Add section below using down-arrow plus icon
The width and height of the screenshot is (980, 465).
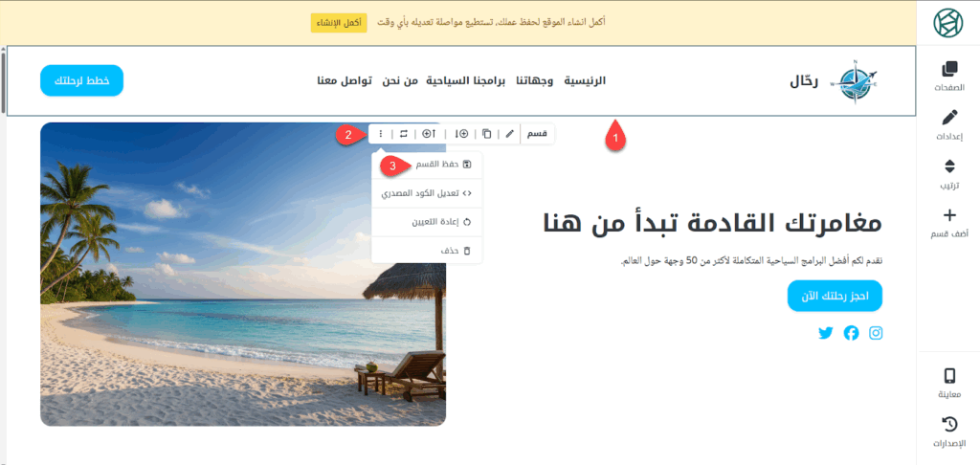[x=461, y=134]
